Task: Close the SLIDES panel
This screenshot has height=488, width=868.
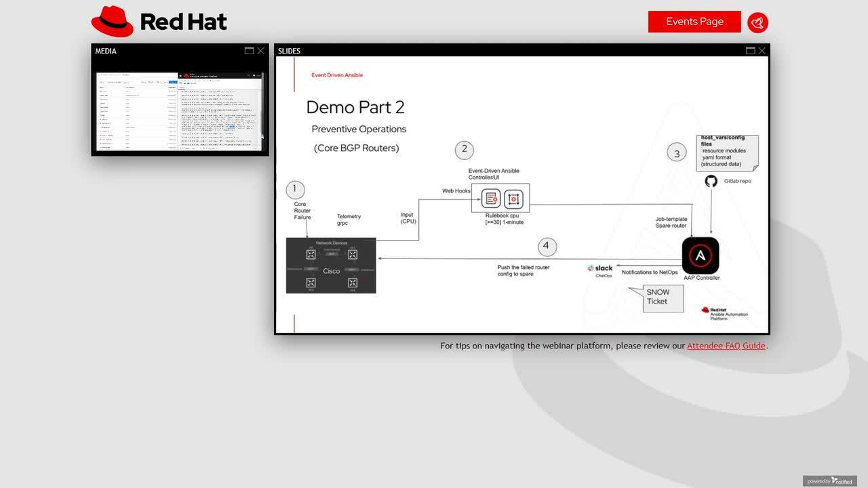Action: click(762, 51)
